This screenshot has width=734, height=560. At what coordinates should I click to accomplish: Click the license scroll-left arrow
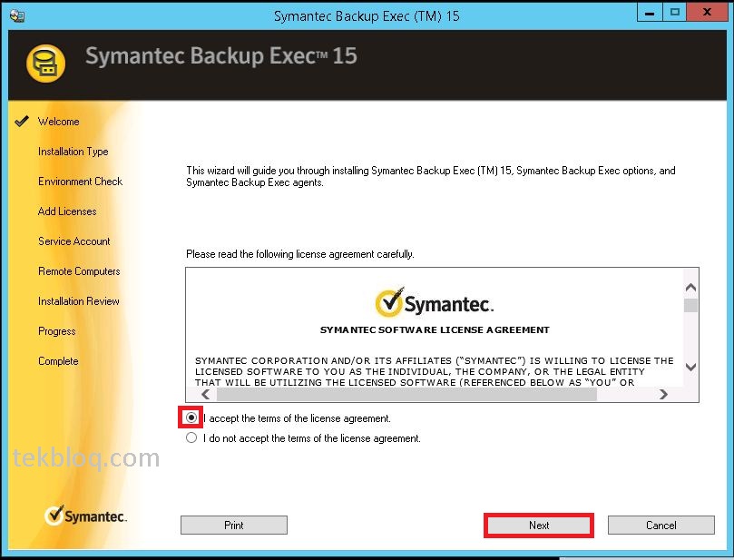click(205, 394)
